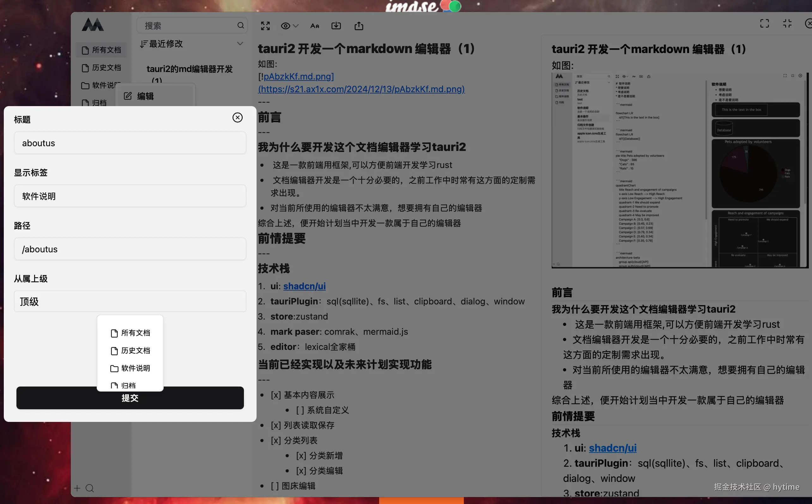Select 软件说明 in parent dropdown list
Screen dimensions: 812x504
(135, 368)
